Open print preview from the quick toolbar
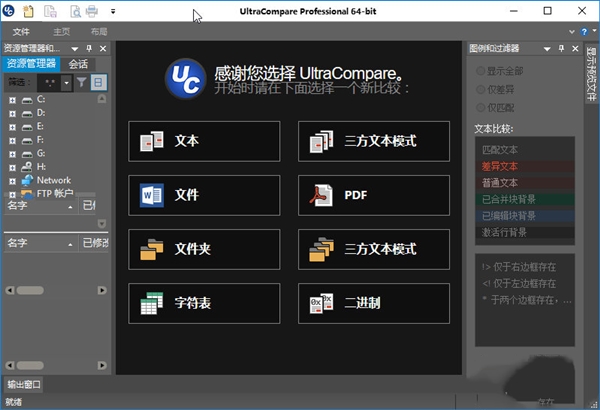Screen dimensions: 600x410 pyautogui.click(x=75, y=11)
